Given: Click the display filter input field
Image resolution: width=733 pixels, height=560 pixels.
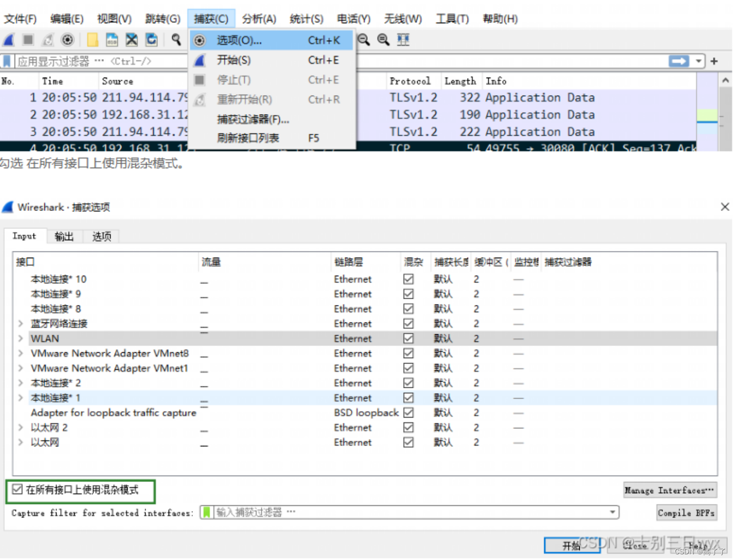Looking at the screenshot, I should pyautogui.click(x=341, y=61).
